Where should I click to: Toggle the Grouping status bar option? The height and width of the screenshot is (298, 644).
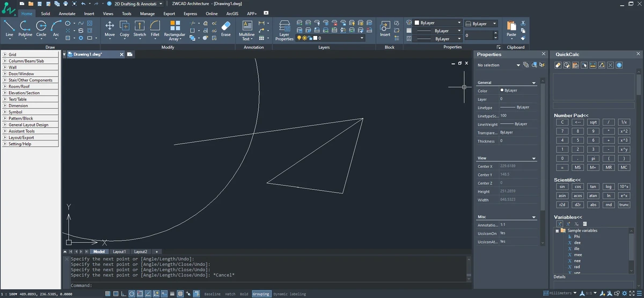point(261,294)
